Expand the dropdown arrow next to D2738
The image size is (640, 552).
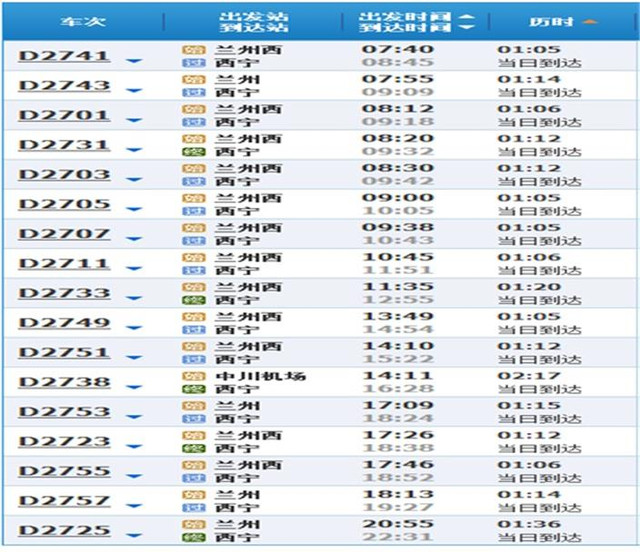click(133, 389)
